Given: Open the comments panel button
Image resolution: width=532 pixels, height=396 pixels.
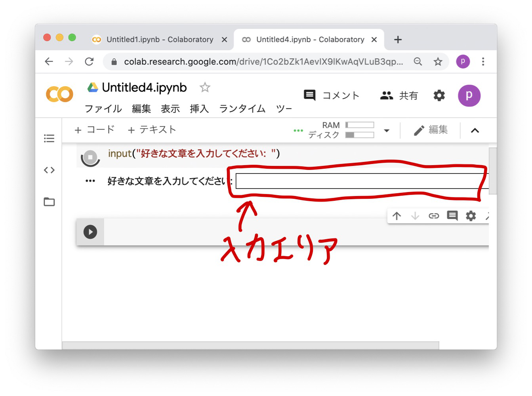Looking at the screenshot, I should 331,95.
